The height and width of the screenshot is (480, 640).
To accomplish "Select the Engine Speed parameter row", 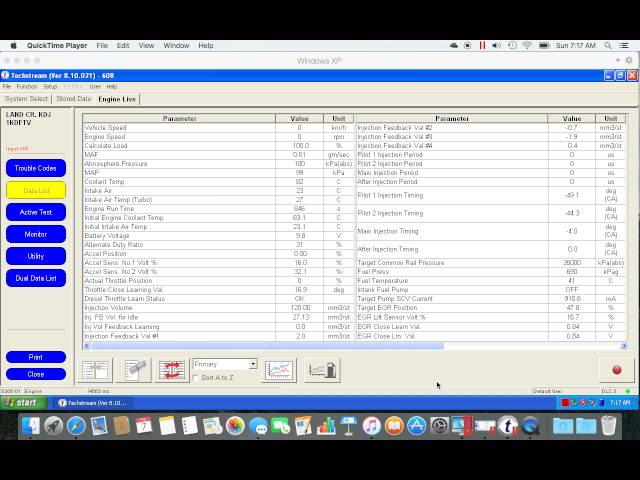I will [218, 137].
